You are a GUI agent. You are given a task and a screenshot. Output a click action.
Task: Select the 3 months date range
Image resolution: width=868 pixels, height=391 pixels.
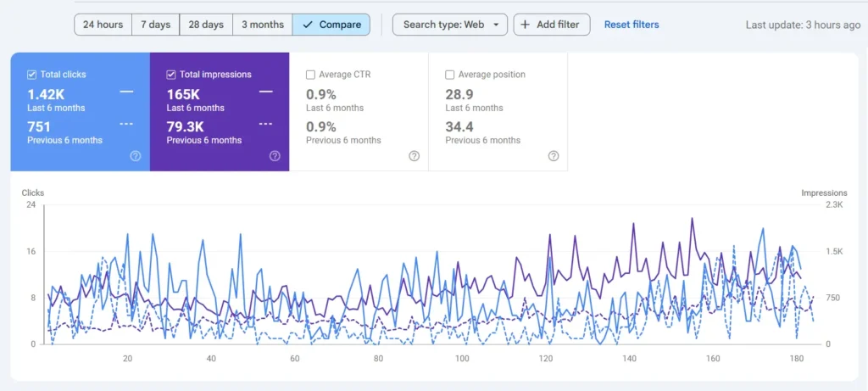click(263, 25)
